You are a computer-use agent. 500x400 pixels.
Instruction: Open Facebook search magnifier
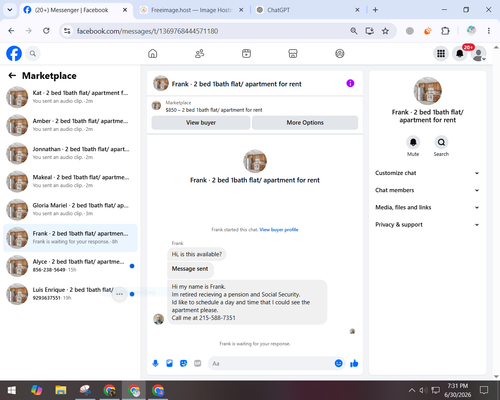click(33, 53)
